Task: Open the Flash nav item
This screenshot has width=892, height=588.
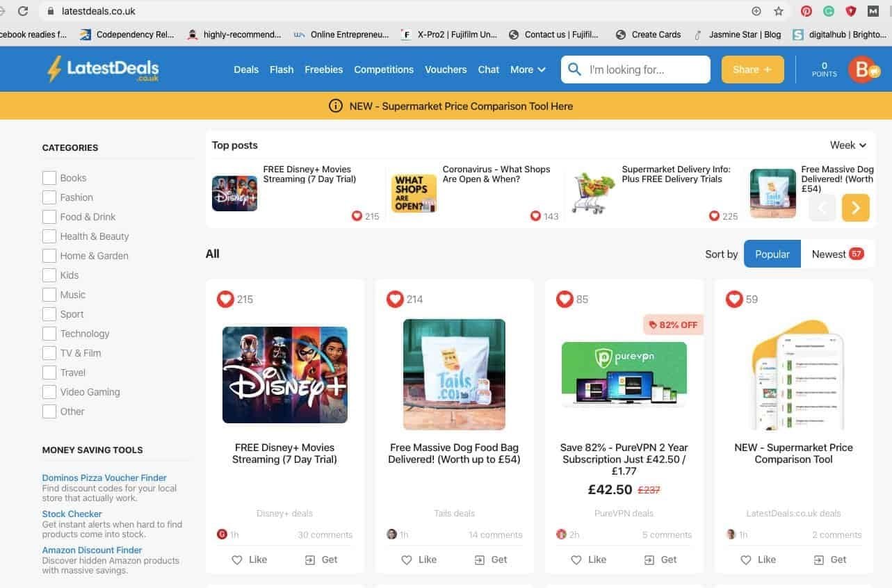Action: tap(282, 70)
